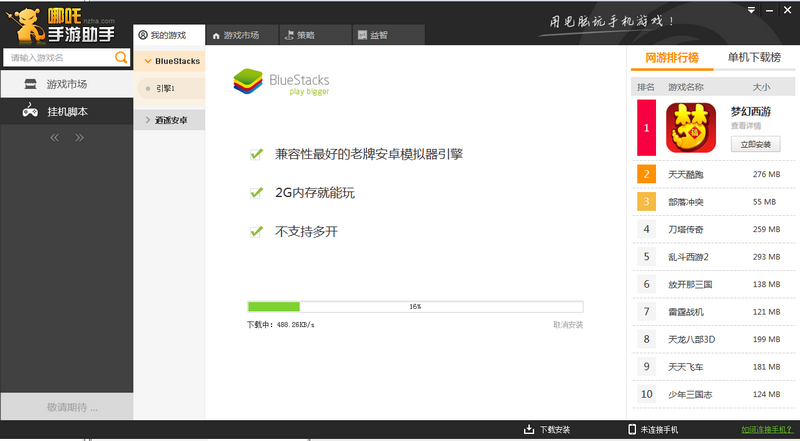The width and height of the screenshot is (800, 441).
Task: Click the 下载安装 download icon in status bar
Action: click(x=529, y=430)
